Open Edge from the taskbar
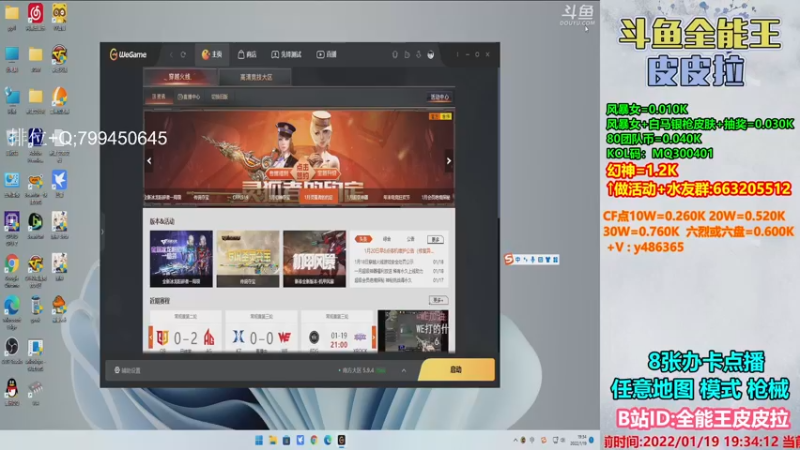This screenshot has height=450, width=800. click(328, 440)
